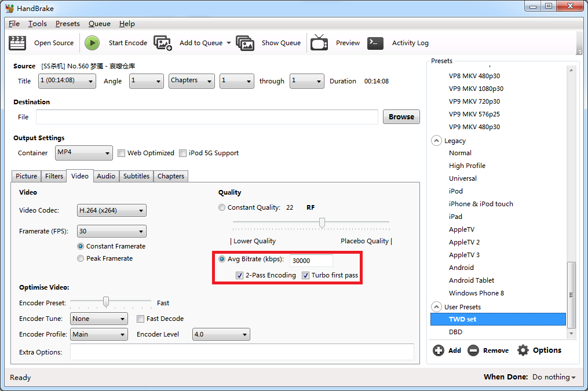
Task: Open the Framerate (FPS) dropdown
Action: 111,231
